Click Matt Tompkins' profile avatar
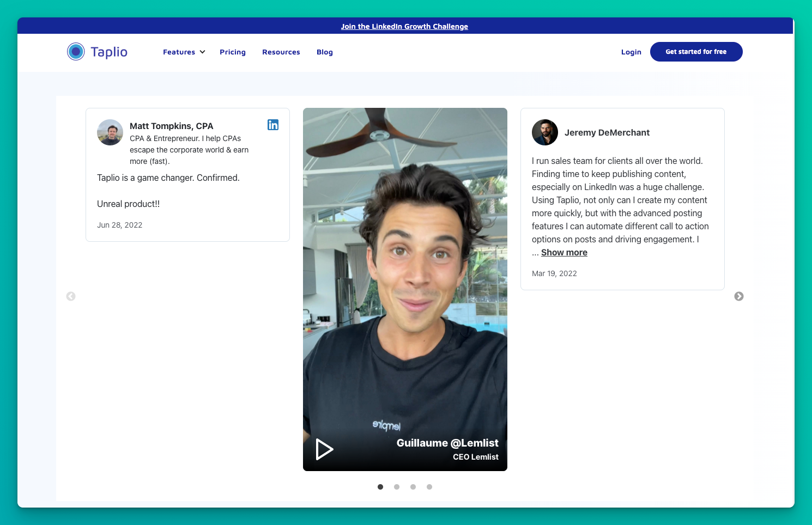812x525 pixels. point(110,132)
